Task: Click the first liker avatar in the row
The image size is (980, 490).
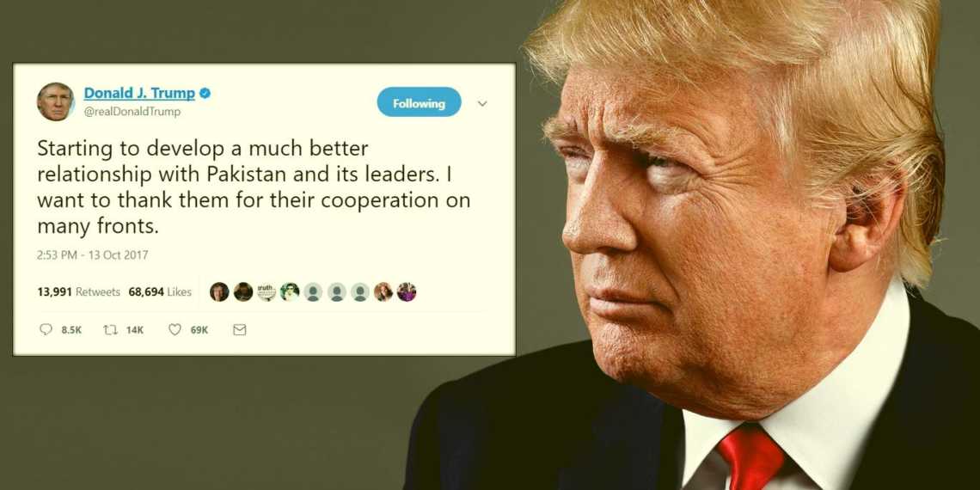Action: [x=219, y=292]
